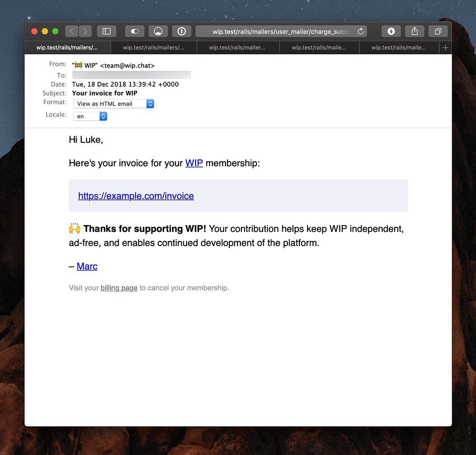Show the Safari tab overview
Viewport: 476px width, 455px height.
[438, 31]
